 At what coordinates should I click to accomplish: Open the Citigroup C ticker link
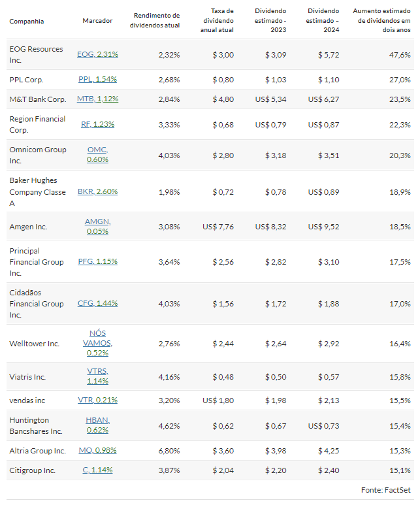97,470
